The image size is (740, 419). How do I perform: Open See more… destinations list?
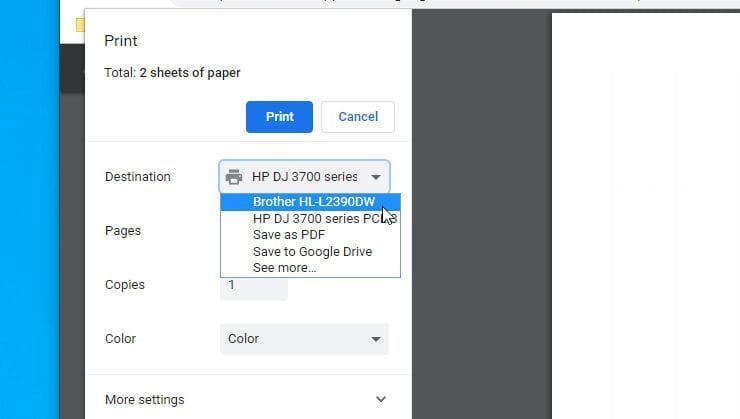[x=284, y=268]
